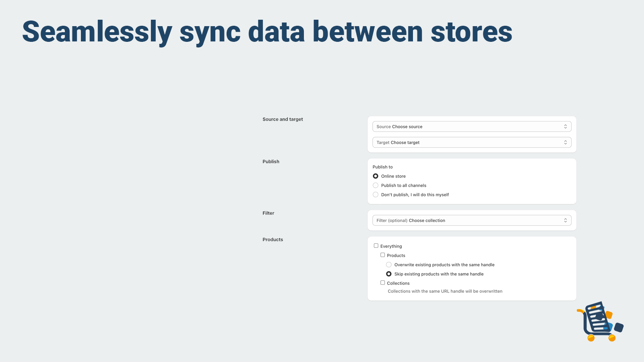Screen dimensions: 644x362
Task: Click the "Publish" section label
Action: [x=270, y=161]
